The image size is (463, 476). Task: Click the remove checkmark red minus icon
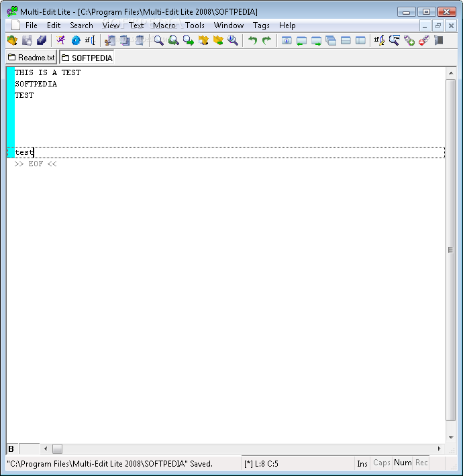424,40
